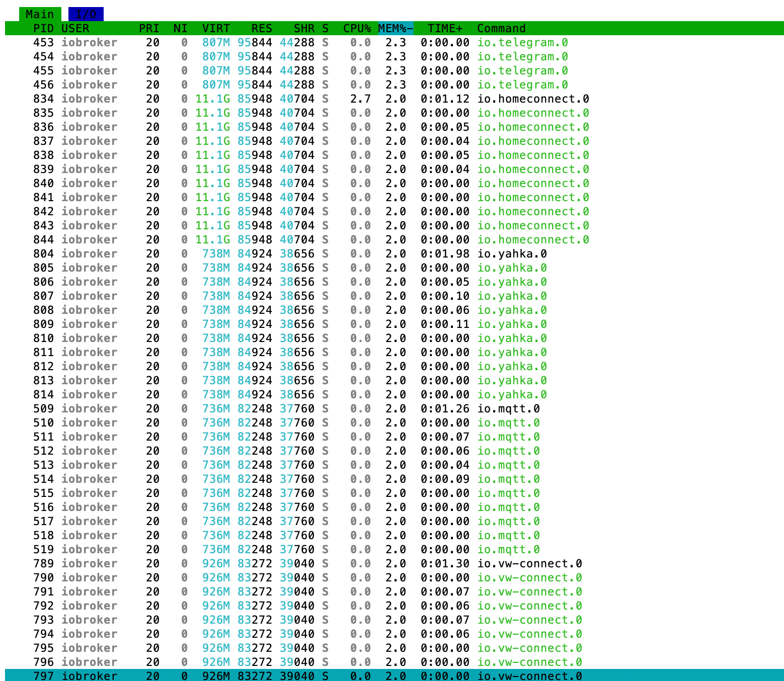This screenshot has width=784, height=681.
Task: Select io.homeconnect.0 thread PID 836
Action: (395, 127)
